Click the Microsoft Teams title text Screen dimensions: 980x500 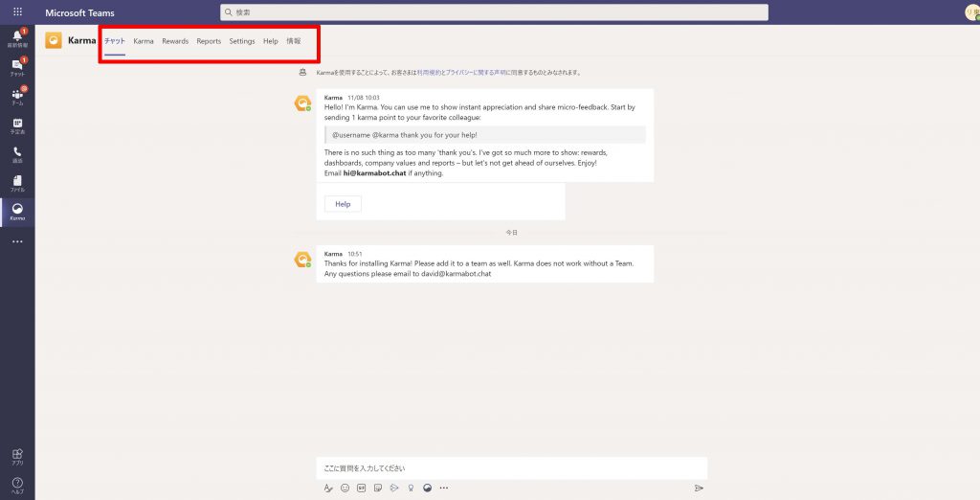(x=80, y=12)
